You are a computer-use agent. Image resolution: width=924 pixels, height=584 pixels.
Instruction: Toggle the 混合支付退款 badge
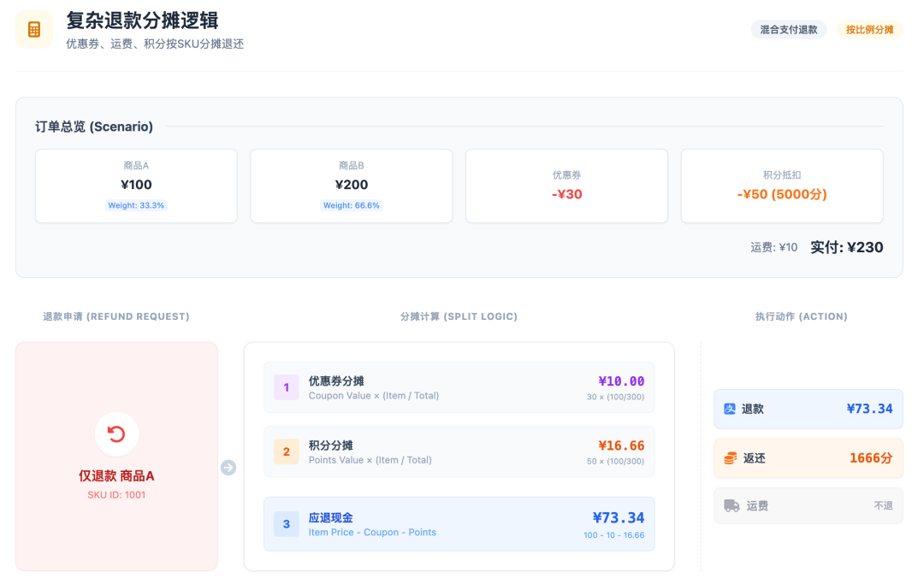point(787,28)
